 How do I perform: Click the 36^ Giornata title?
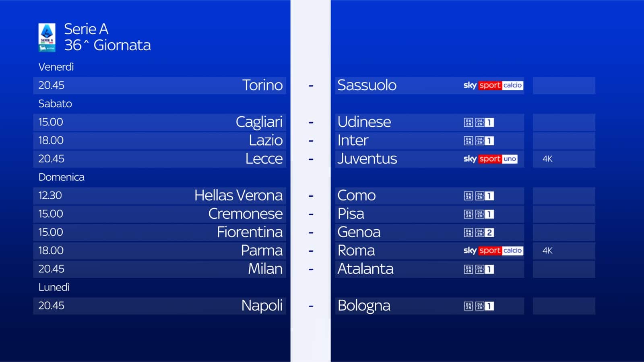point(107,45)
